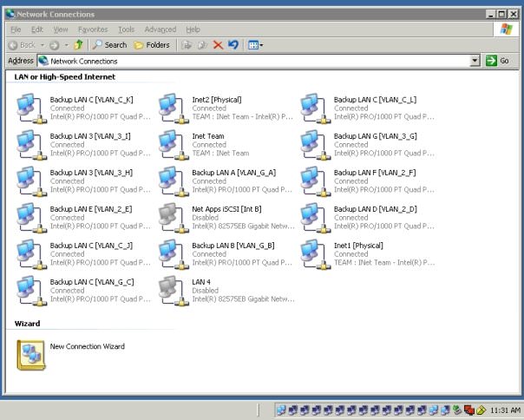The width and height of the screenshot is (524, 420).
Task: Expand the Address bar dropdown
Action: [x=475, y=61]
